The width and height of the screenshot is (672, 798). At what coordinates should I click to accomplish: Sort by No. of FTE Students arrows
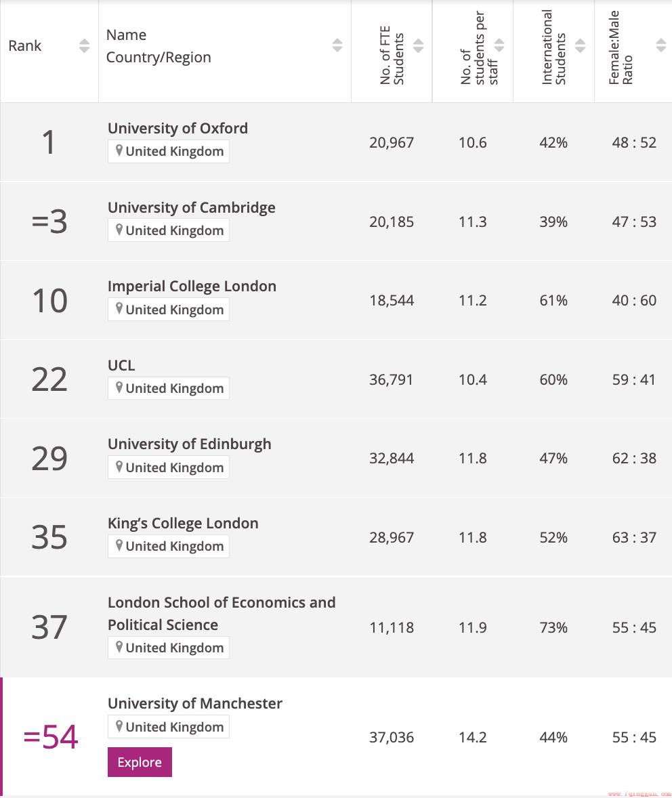click(x=419, y=45)
